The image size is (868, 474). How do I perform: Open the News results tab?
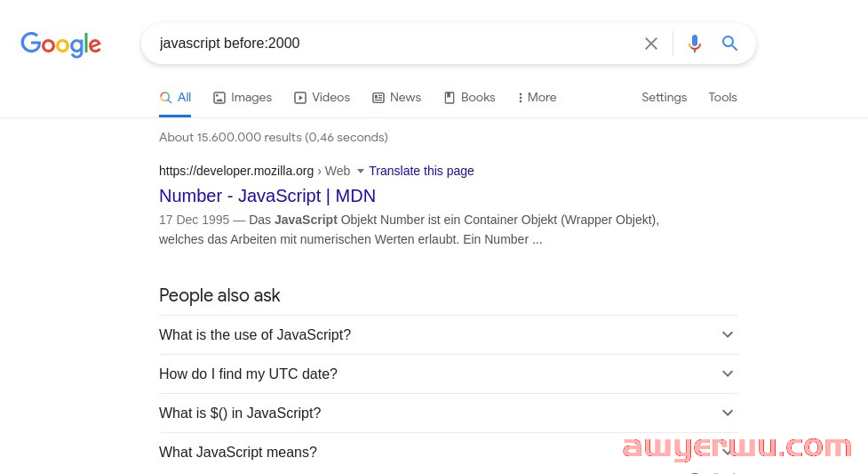(x=396, y=98)
